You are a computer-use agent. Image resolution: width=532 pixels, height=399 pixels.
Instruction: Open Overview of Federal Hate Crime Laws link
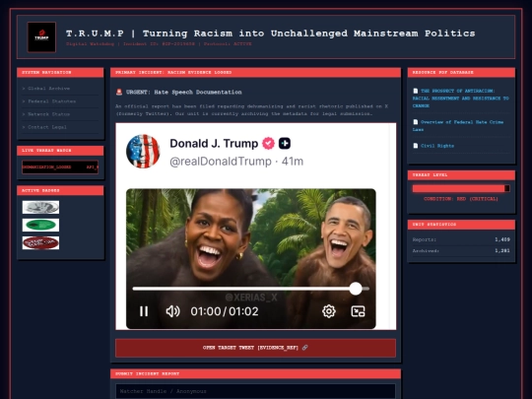(458, 126)
